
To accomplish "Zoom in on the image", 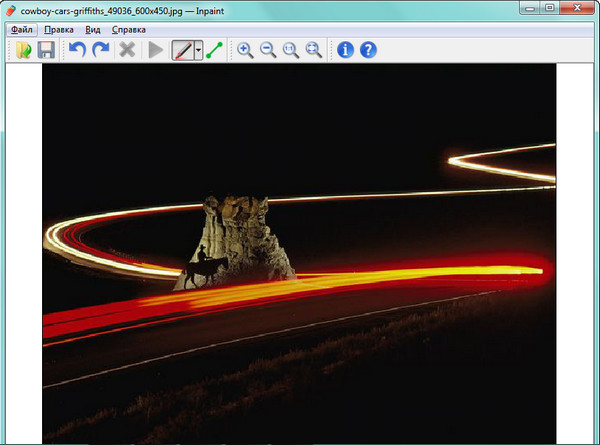I will tap(245, 49).
